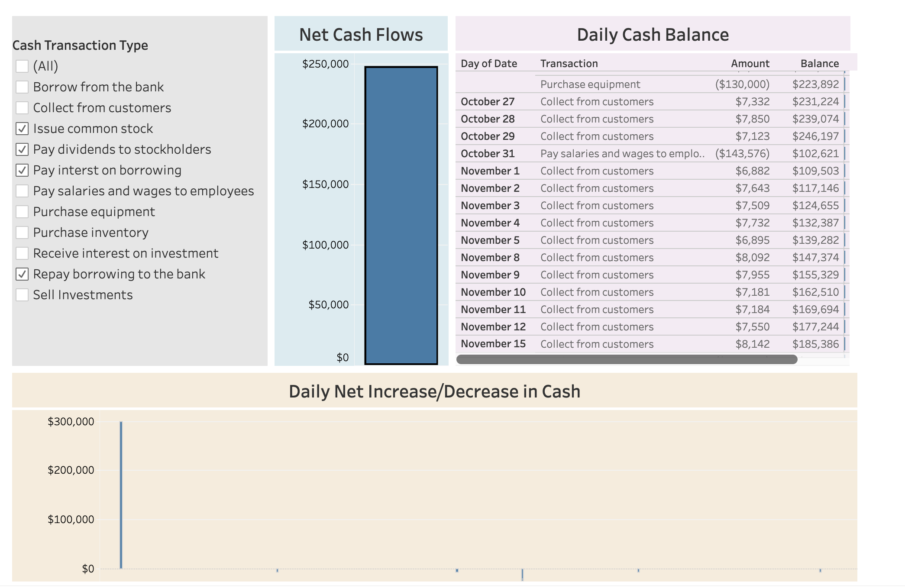Check the "Purchase equipment" filter
Screen dimensions: 905x588
tap(21, 211)
